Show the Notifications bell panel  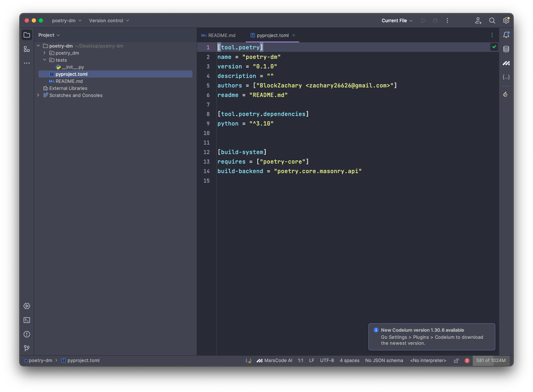506,35
